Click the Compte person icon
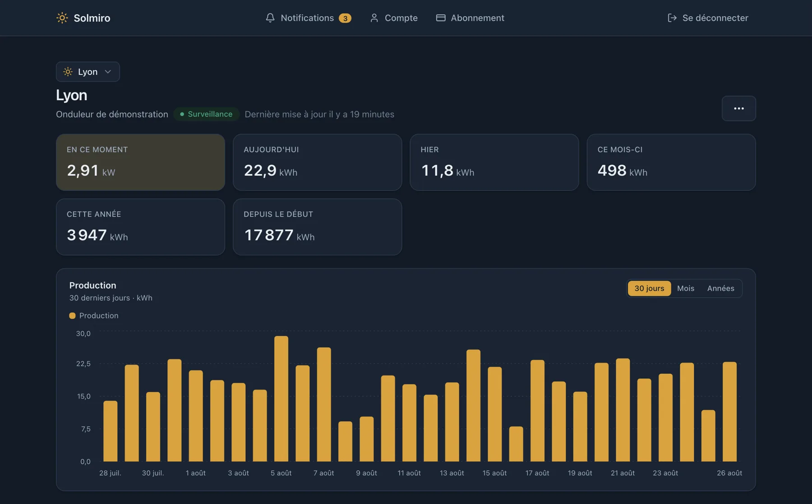812x504 pixels. coord(374,18)
